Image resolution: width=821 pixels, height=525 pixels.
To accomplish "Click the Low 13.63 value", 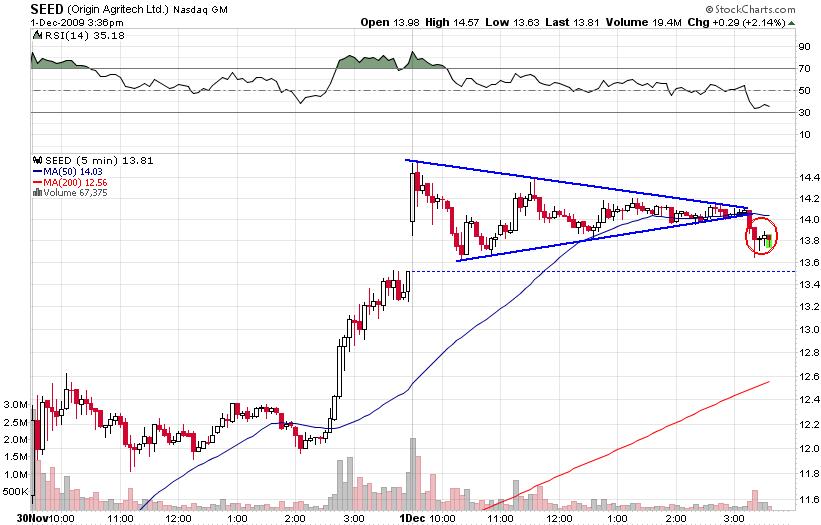I will 513,23.
